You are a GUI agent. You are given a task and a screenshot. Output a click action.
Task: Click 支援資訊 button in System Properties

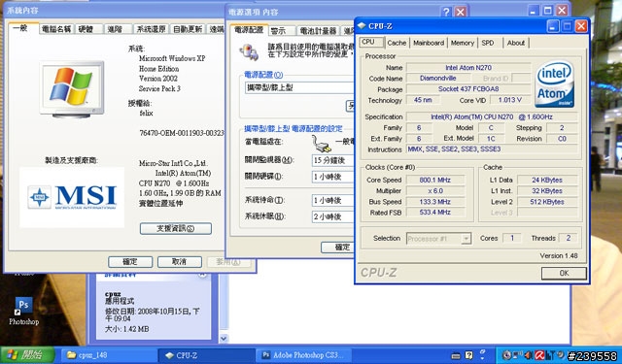coord(176,228)
